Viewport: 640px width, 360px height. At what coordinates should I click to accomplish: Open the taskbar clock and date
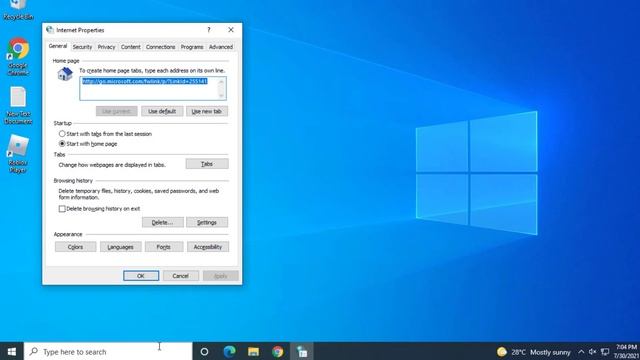coord(626,351)
